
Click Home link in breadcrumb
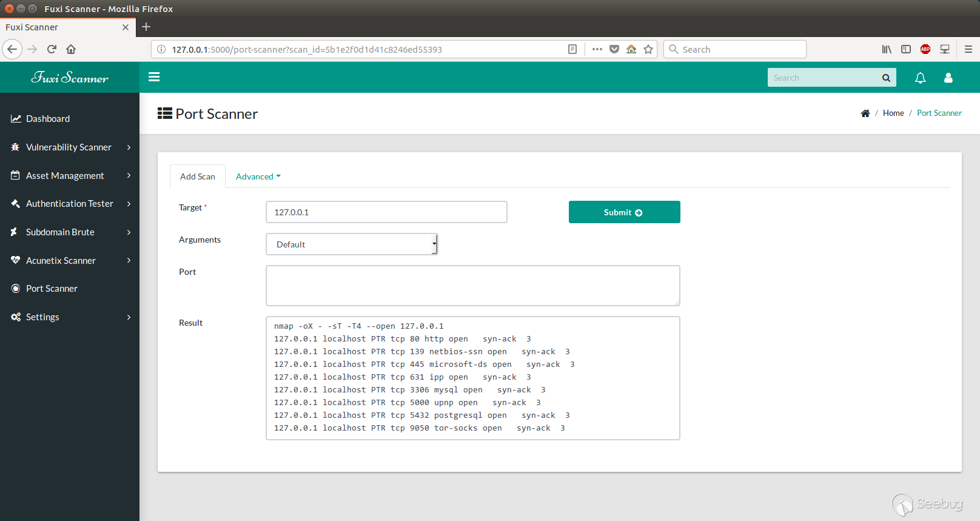[893, 113]
